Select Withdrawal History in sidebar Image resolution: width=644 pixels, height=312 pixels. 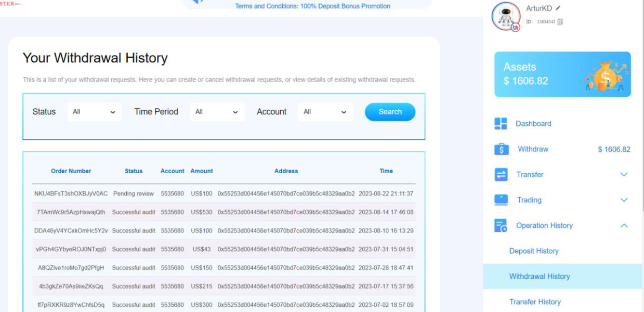point(540,277)
